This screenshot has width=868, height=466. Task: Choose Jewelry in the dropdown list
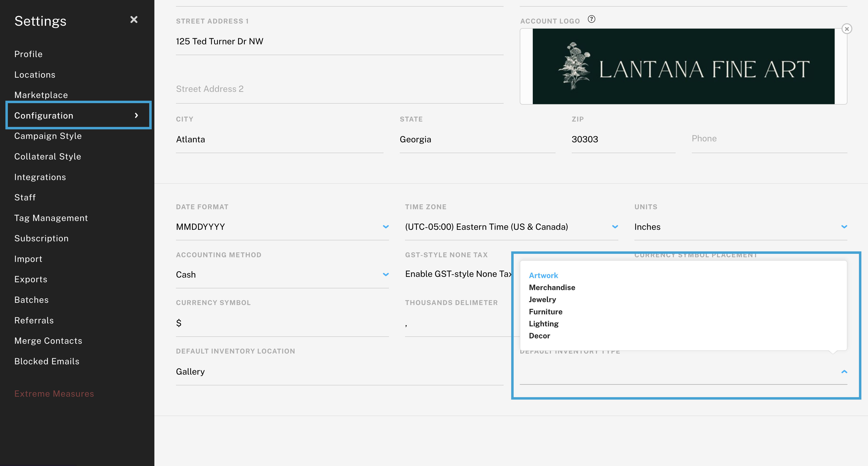542,300
